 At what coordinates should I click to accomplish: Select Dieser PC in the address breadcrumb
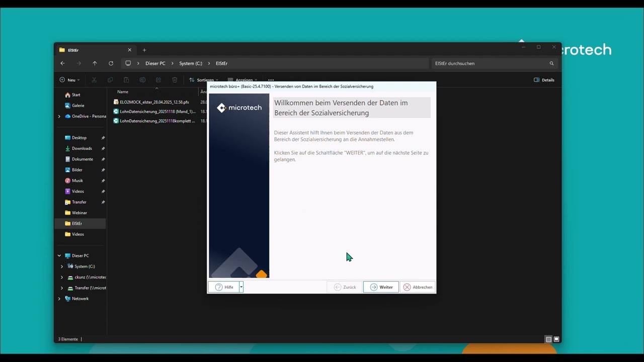click(x=155, y=63)
